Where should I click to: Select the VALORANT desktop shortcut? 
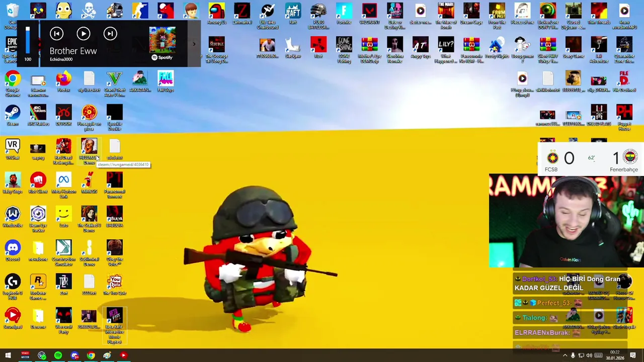click(x=369, y=14)
